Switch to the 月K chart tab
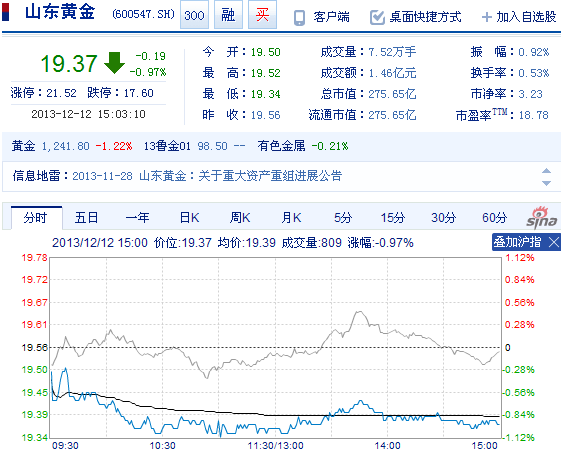This screenshot has height=452, width=561. [291, 218]
